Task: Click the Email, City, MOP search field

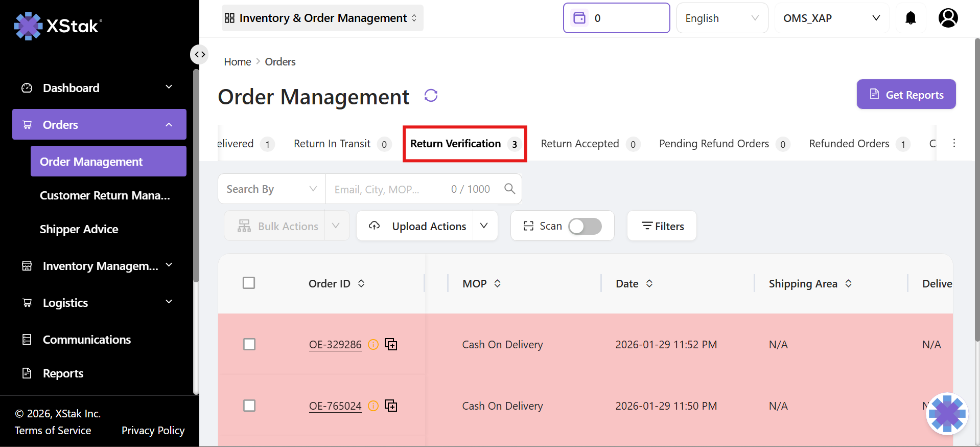Action: pyautogui.click(x=388, y=189)
